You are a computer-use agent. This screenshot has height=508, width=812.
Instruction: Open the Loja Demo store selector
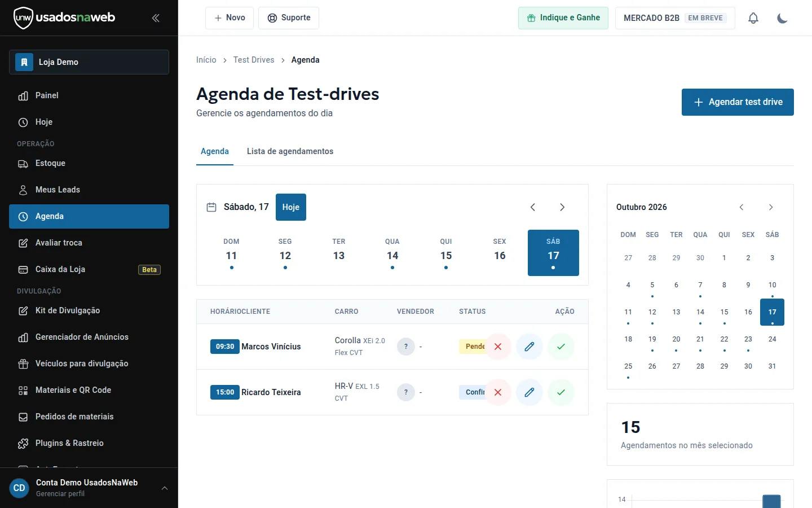(89, 62)
